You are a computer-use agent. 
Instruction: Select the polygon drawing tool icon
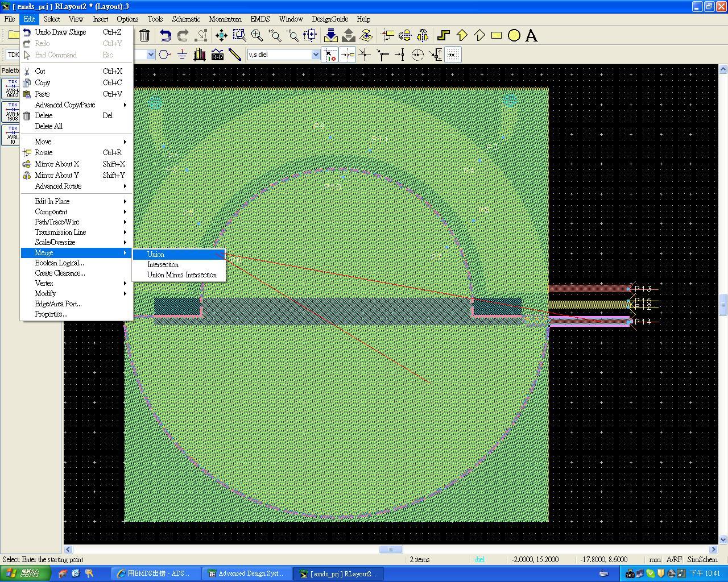461,35
